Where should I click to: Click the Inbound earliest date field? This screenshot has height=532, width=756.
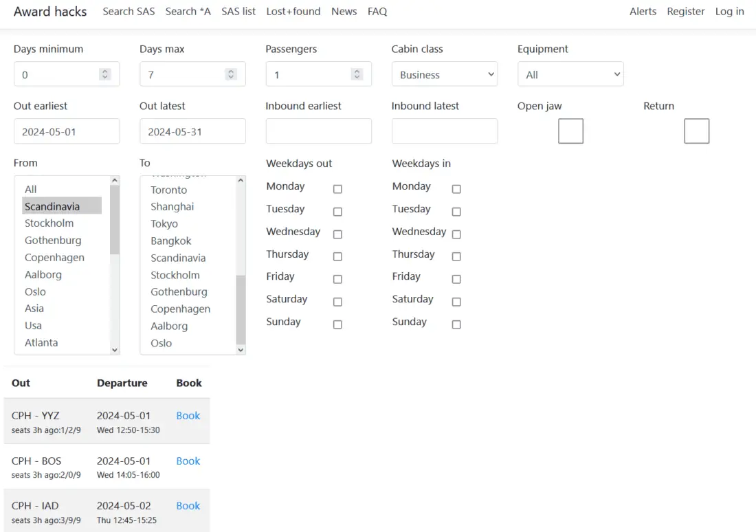(x=318, y=131)
